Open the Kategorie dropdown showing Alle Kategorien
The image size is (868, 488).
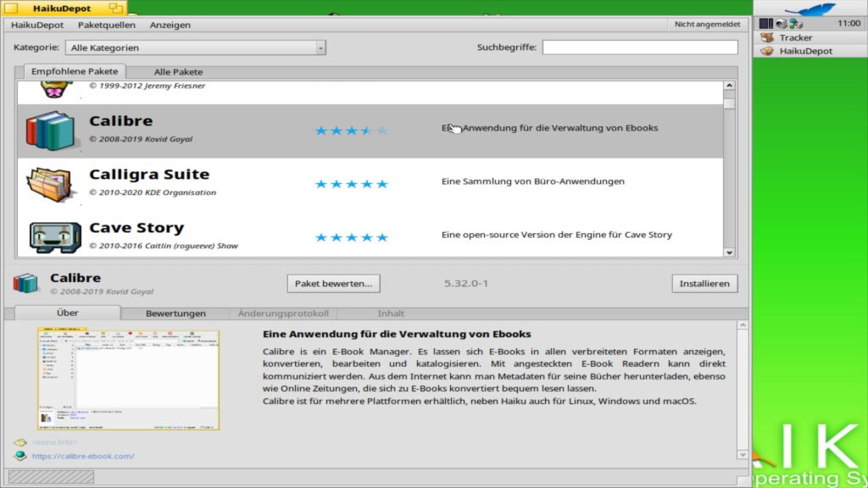click(x=196, y=47)
